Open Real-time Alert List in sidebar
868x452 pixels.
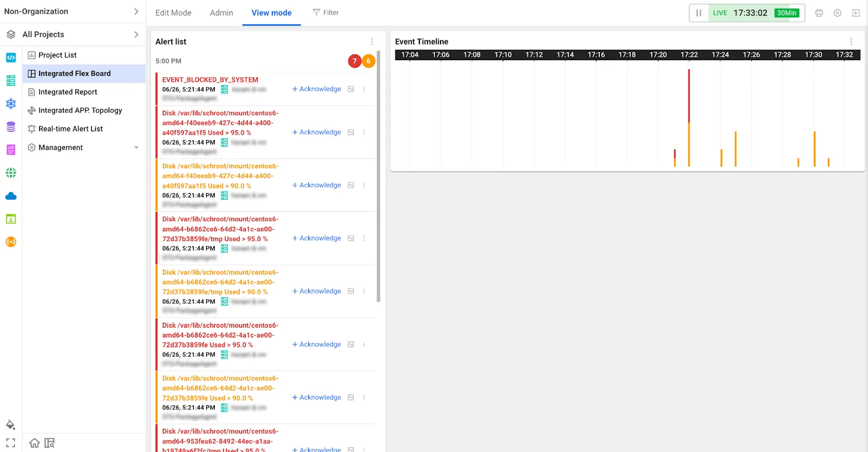(84, 129)
